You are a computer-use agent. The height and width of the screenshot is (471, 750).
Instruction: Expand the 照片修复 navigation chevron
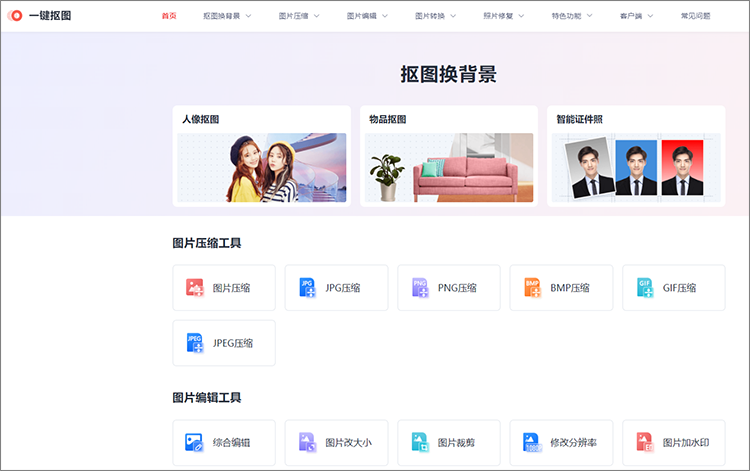(x=521, y=16)
